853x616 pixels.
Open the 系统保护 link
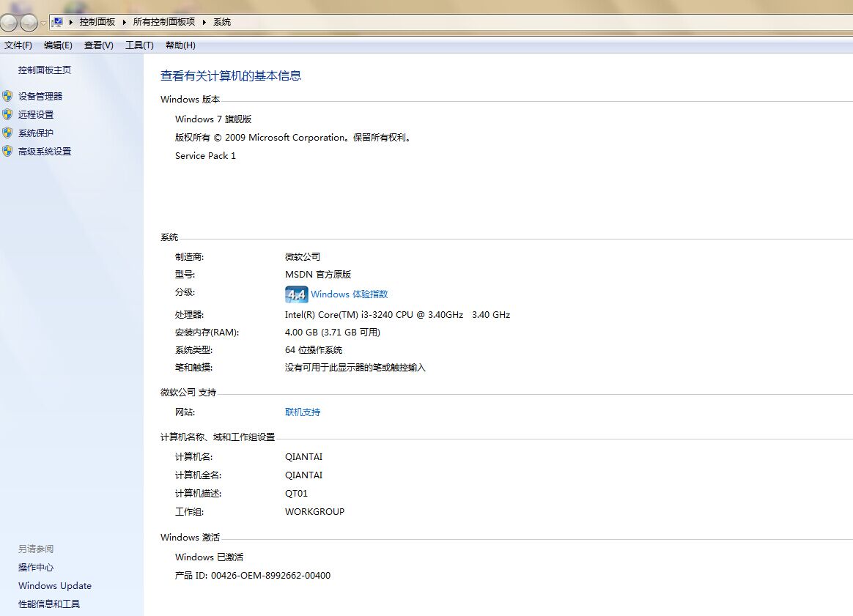36,133
